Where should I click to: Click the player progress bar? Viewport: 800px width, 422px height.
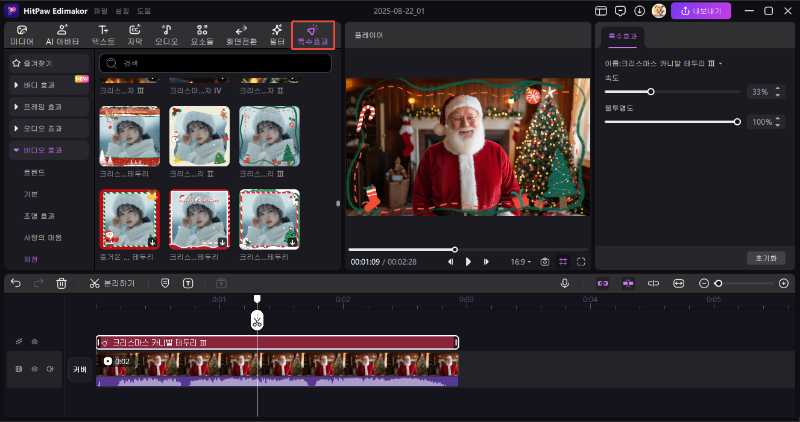tap(468, 250)
